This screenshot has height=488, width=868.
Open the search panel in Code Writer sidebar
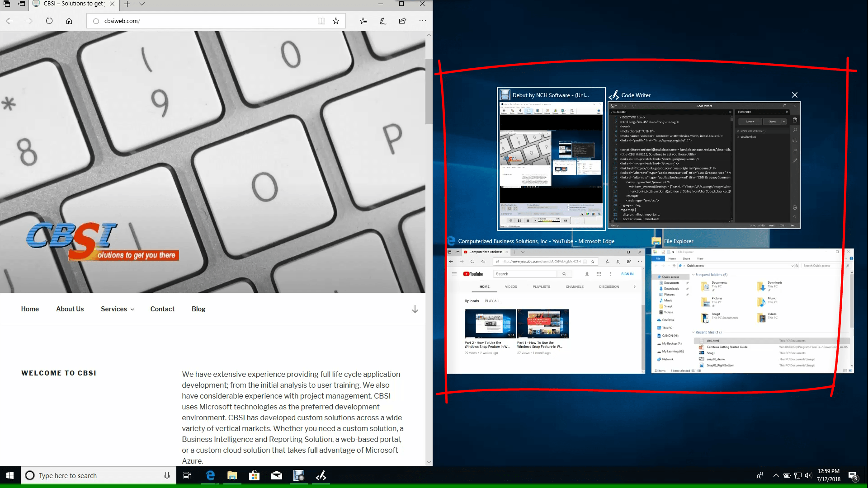click(795, 130)
